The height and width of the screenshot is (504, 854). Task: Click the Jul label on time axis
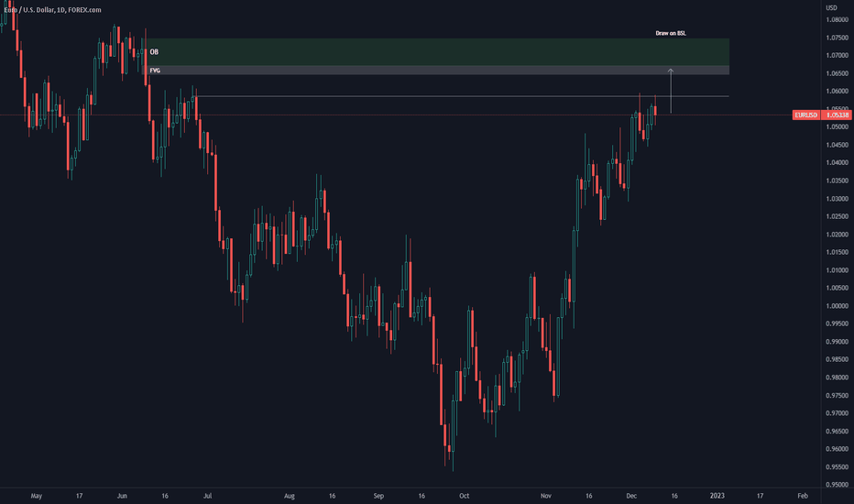pos(207,496)
